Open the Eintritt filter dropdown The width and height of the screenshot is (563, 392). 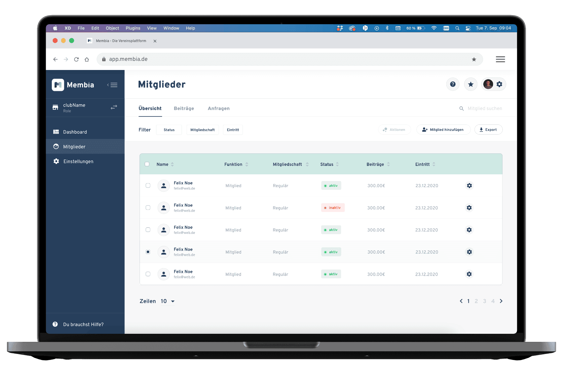233,130
